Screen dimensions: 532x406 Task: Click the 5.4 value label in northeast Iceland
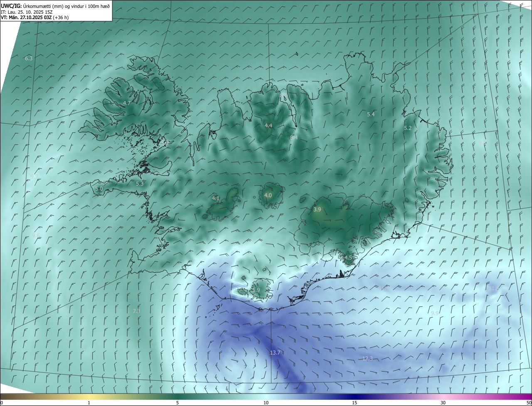[x=371, y=114]
